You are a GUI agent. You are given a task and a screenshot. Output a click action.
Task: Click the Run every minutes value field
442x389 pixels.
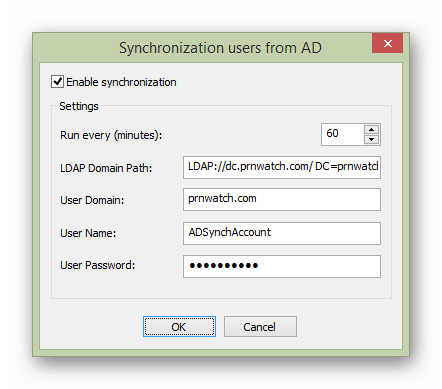point(342,134)
